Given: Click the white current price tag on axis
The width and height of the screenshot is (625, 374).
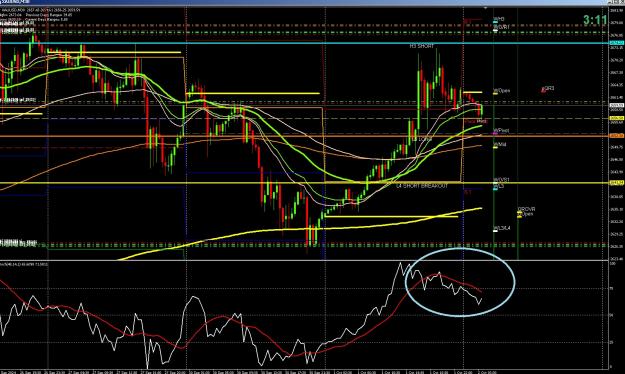Looking at the screenshot, I should click(617, 105).
